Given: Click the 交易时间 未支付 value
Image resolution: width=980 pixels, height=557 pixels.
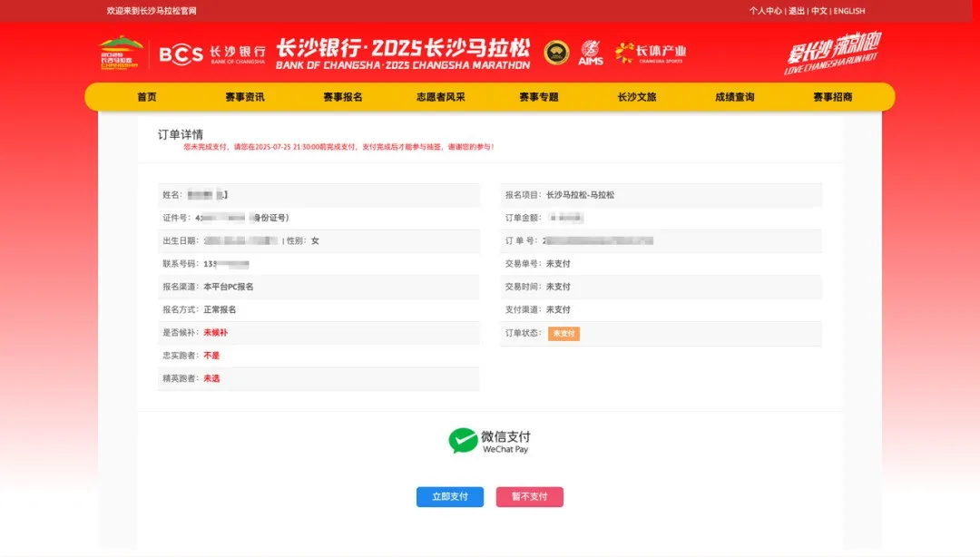Looking at the screenshot, I should [x=558, y=287].
